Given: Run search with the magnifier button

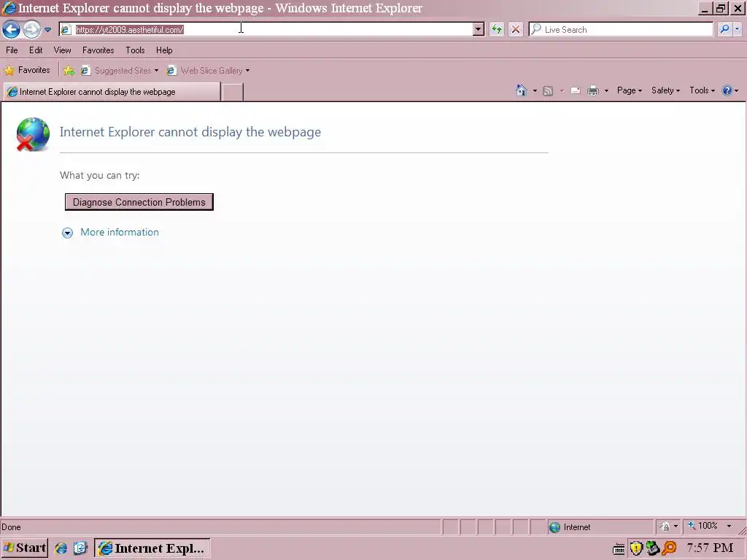Looking at the screenshot, I should pos(724,29).
